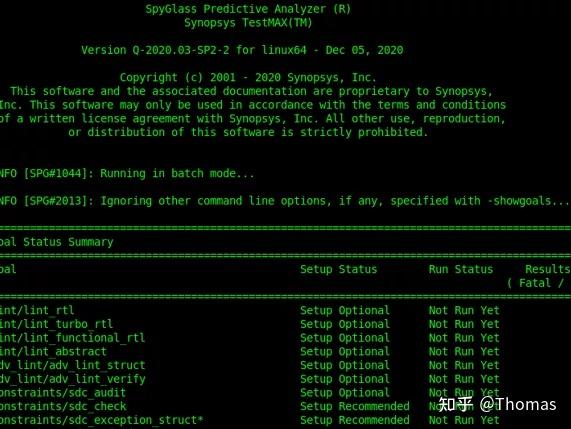The height and width of the screenshot is (429, 571).
Task: Click the 'SpyGlass Predictive Analyzer (R)' title line
Action: pos(248,9)
